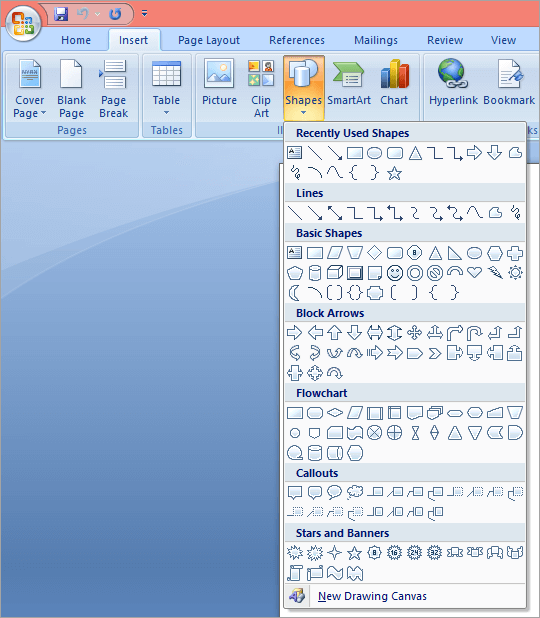Choose the Up Arrow block arrow
This screenshot has width=540, height=618.
335,333
